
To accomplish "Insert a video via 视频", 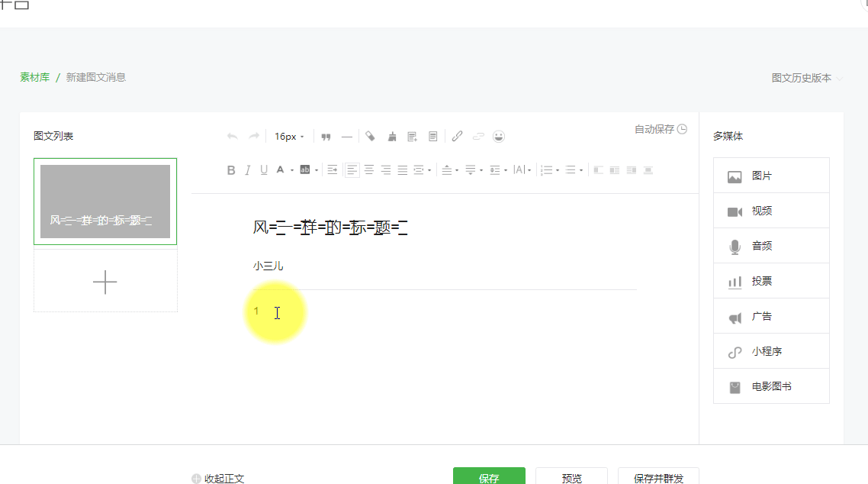I will click(771, 211).
